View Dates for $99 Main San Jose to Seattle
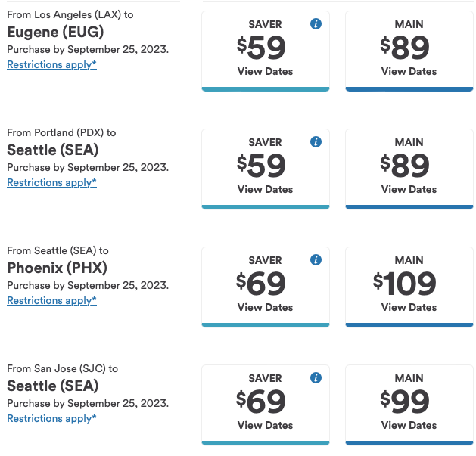 pyautogui.click(x=409, y=426)
